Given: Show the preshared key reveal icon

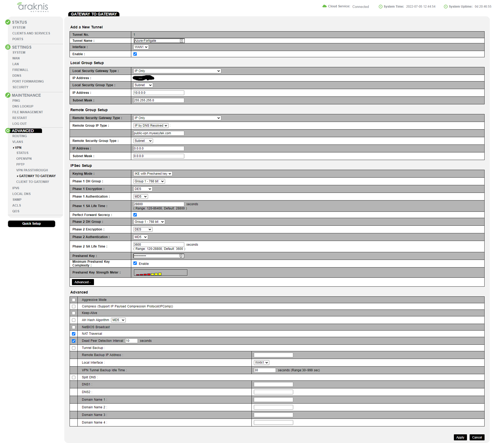Looking at the screenshot, I should coord(181,256).
